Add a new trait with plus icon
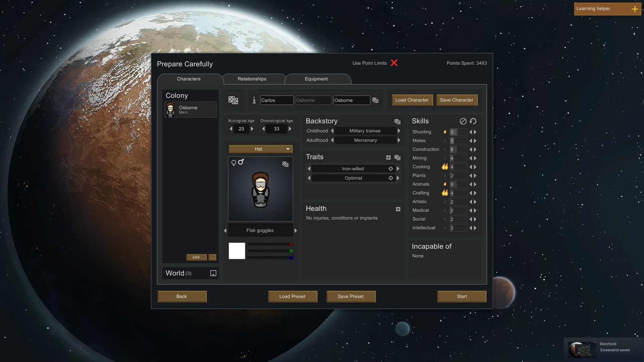Viewport: 644px width, 362px height. [388, 158]
